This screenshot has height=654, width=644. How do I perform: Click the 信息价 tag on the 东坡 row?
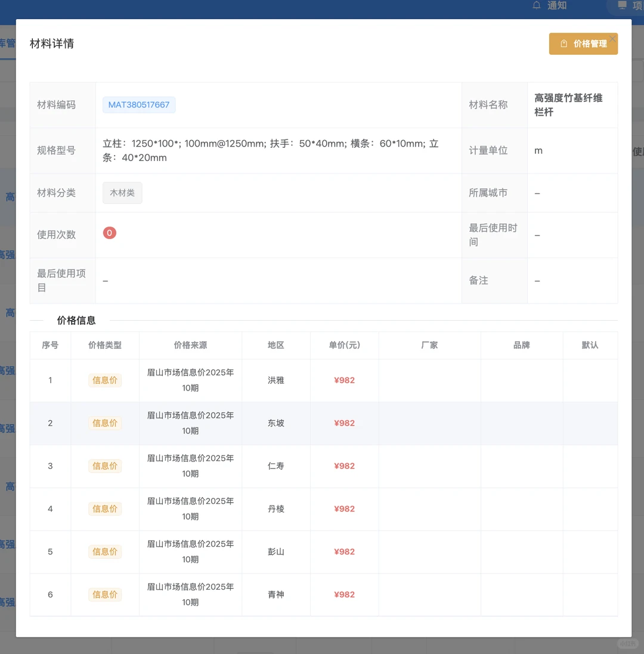(105, 423)
